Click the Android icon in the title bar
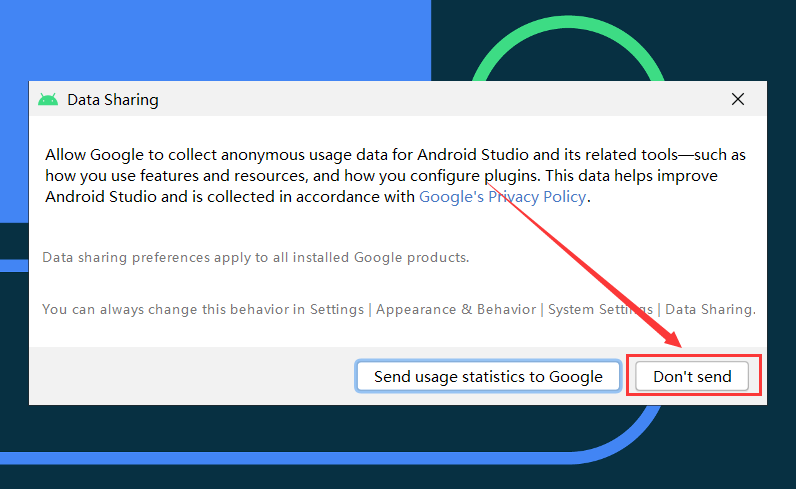The image size is (796, 489). [48, 100]
